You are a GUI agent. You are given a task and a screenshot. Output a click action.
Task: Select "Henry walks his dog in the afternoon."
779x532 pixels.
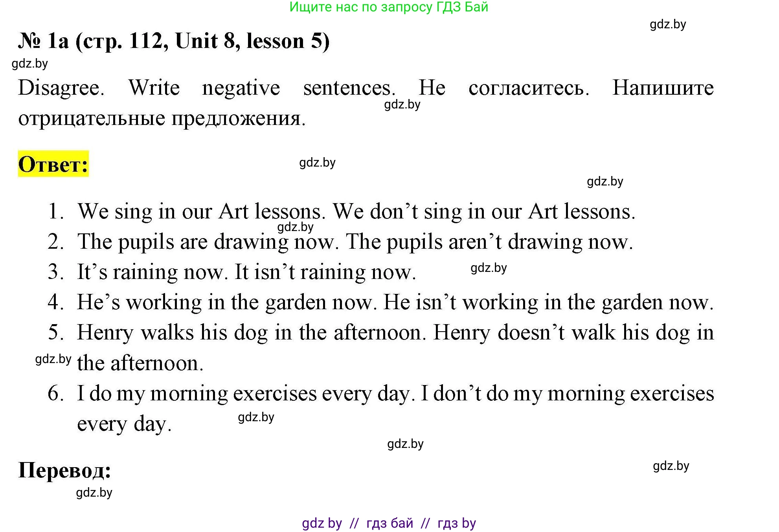pos(252,332)
